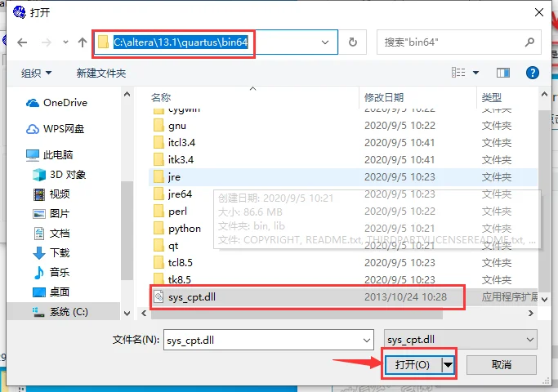This screenshot has width=558, height=392.
Task: Expand the address bar history dropdown
Action: tap(325, 42)
